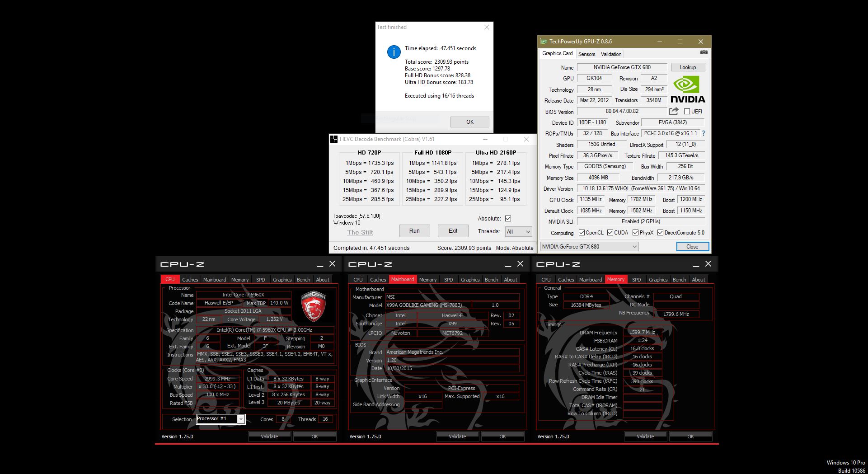Toggle the PhysX checkbox
This screenshot has width=868, height=474.
coord(635,233)
